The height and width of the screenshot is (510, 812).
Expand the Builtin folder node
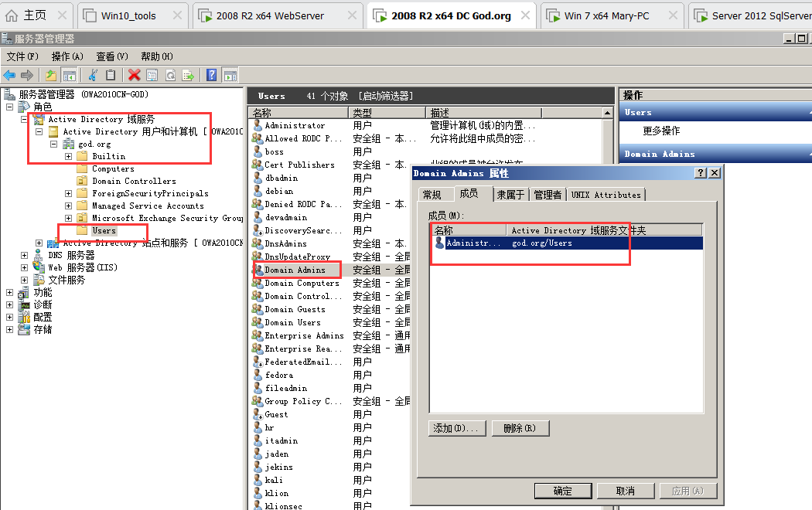click(x=68, y=156)
